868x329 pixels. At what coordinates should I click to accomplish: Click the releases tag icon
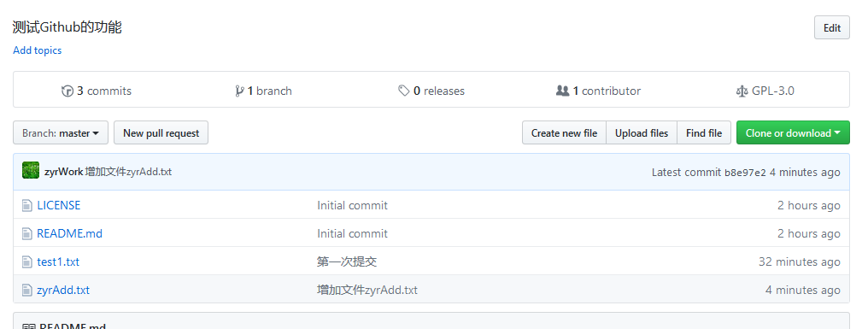tap(404, 91)
